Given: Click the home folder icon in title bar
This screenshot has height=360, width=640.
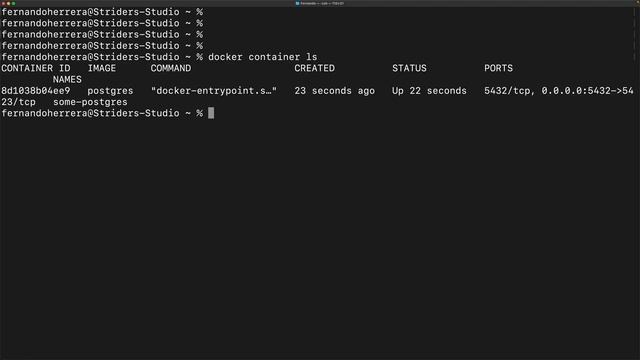Looking at the screenshot, I should tap(298, 3).
